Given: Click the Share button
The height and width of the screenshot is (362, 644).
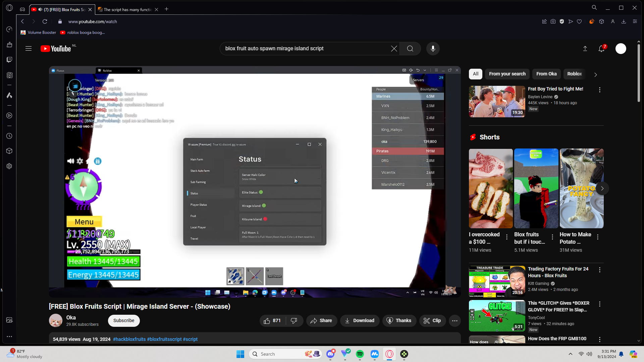Looking at the screenshot, I should coord(321,321).
